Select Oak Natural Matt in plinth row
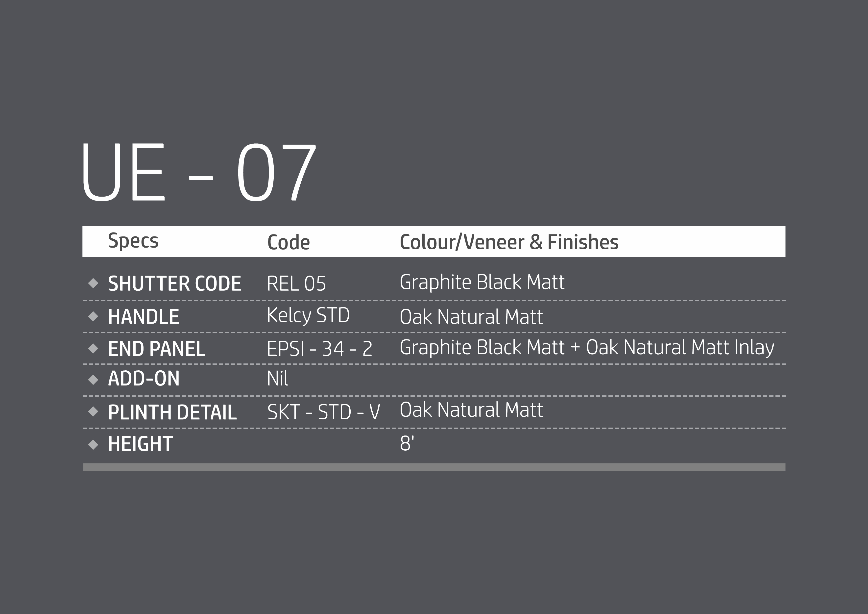This screenshot has width=868, height=614. tap(471, 410)
